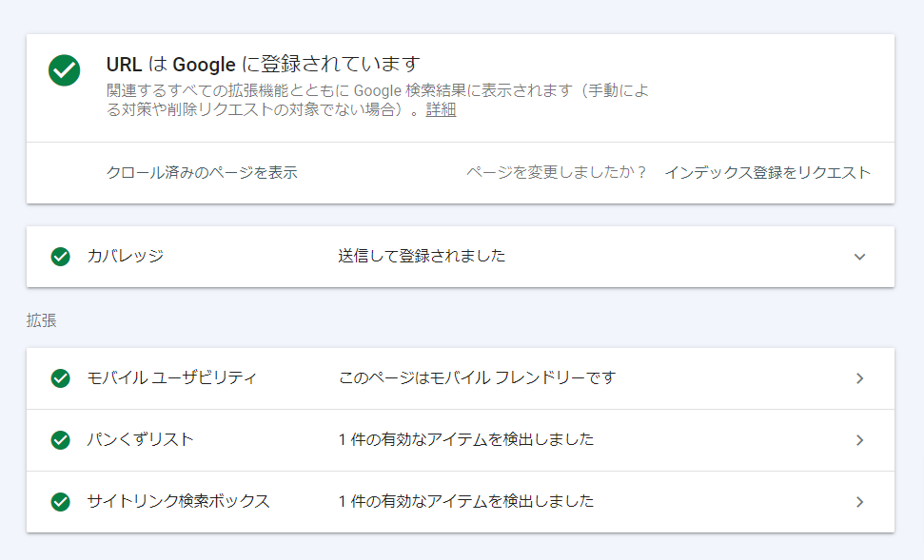Open サイトリンク検索ボックス details via right chevron
This screenshot has height=560, width=924.
[x=859, y=502]
